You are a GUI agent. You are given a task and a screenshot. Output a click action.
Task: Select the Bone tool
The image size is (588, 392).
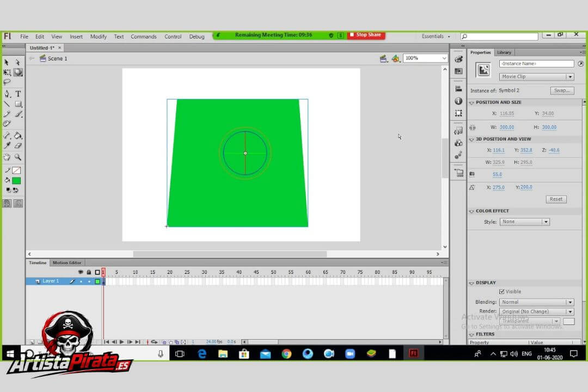pyautogui.click(x=7, y=136)
